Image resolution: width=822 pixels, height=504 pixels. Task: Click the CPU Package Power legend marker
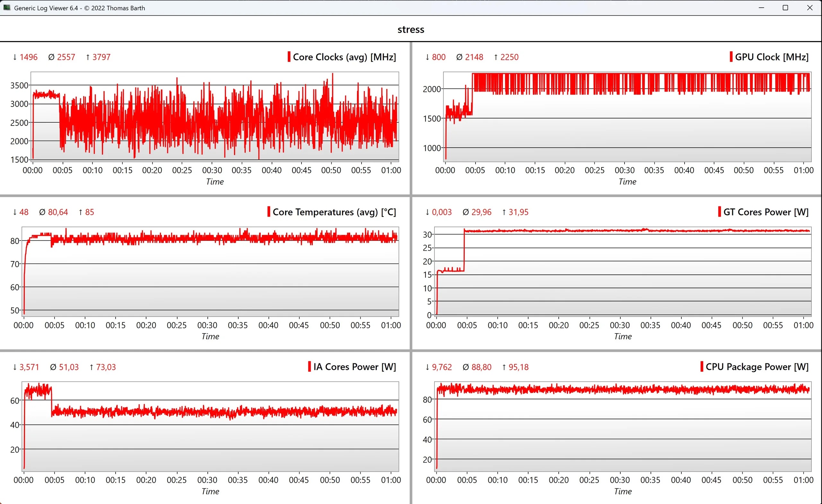tap(702, 367)
